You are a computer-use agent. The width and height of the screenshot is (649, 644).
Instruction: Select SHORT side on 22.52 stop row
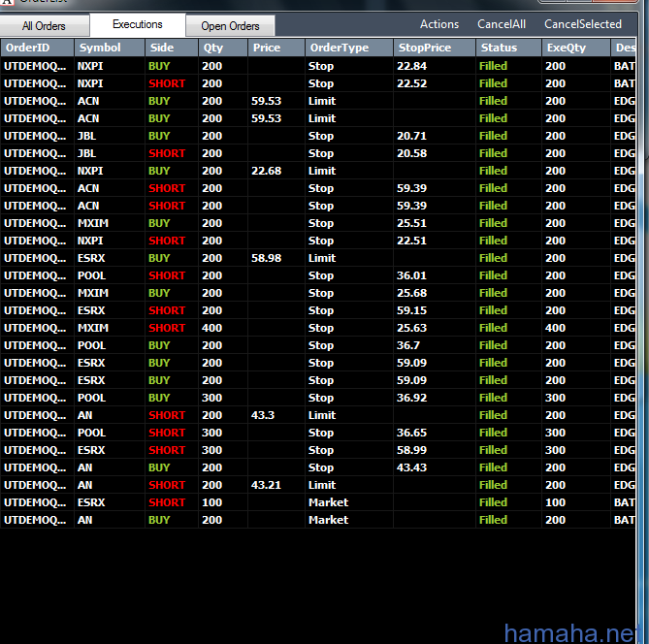click(x=172, y=83)
